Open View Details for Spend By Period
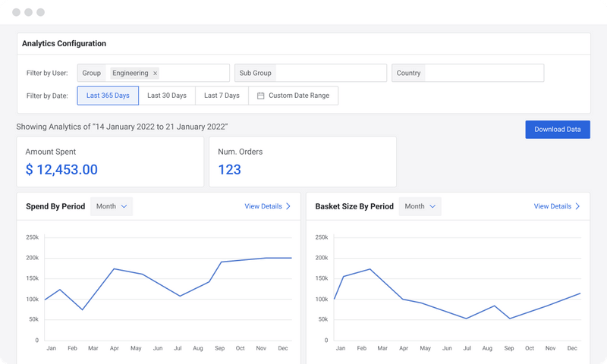Screen dimensions: 607x364 pyautogui.click(x=263, y=206)
